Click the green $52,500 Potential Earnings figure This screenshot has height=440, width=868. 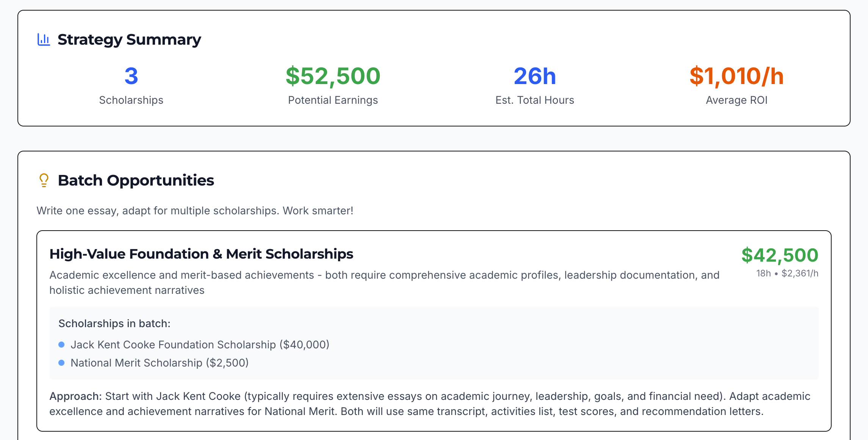pos(333,75)
